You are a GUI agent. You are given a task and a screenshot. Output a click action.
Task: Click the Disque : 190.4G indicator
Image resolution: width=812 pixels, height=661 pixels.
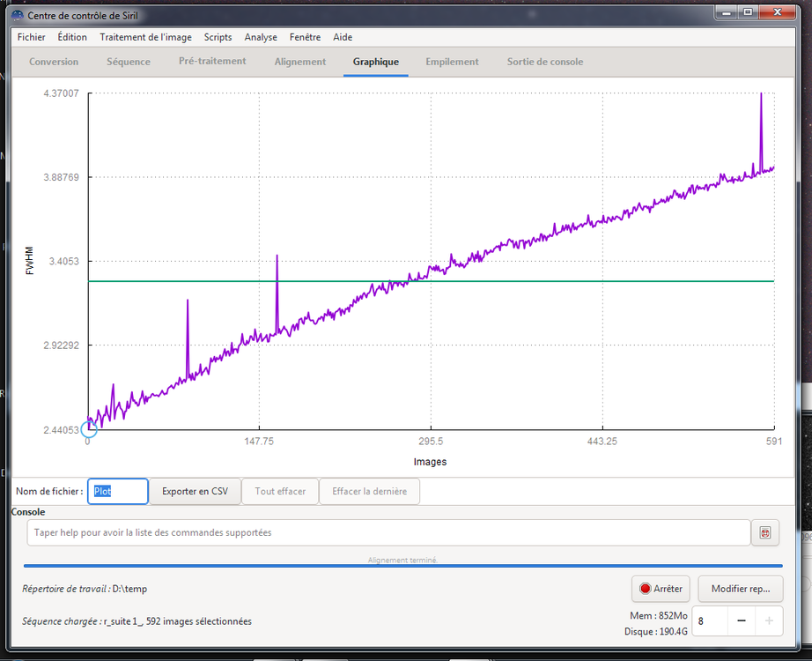(655, 632)
